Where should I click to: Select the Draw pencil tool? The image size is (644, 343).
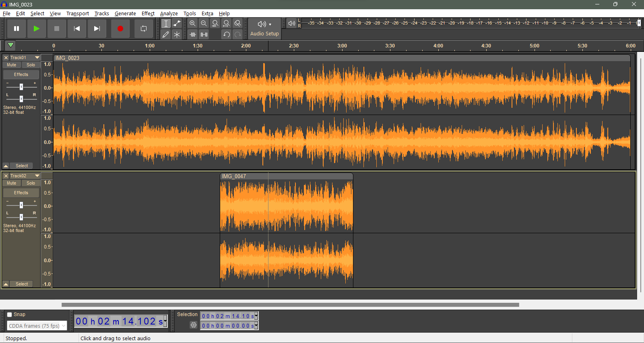click(166, 35)
